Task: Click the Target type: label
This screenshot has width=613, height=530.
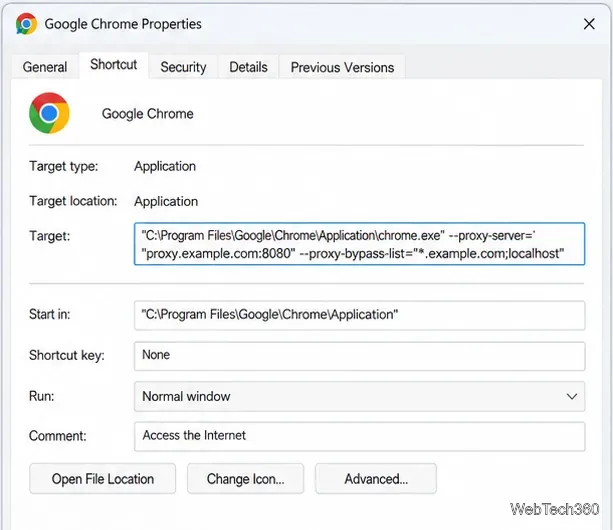Action: click(64, 167)
